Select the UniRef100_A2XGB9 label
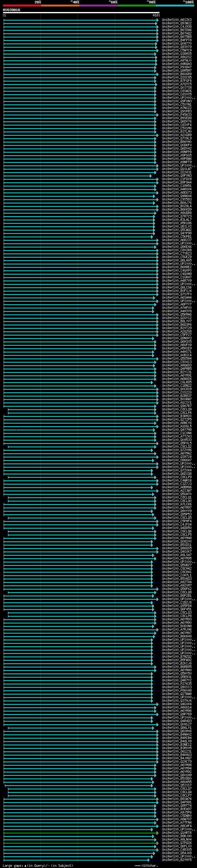197x868 pixels. [x=177, y=135]
